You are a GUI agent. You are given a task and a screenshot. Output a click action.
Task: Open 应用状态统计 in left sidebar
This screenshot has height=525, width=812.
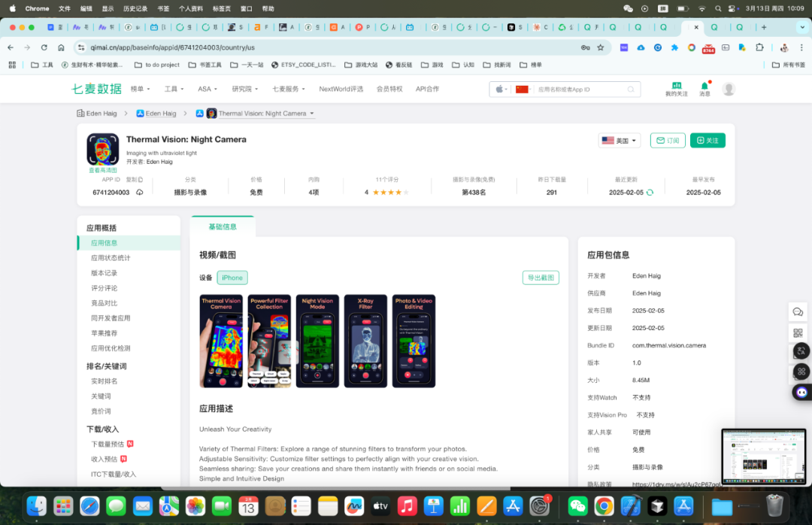coord(111,258)
